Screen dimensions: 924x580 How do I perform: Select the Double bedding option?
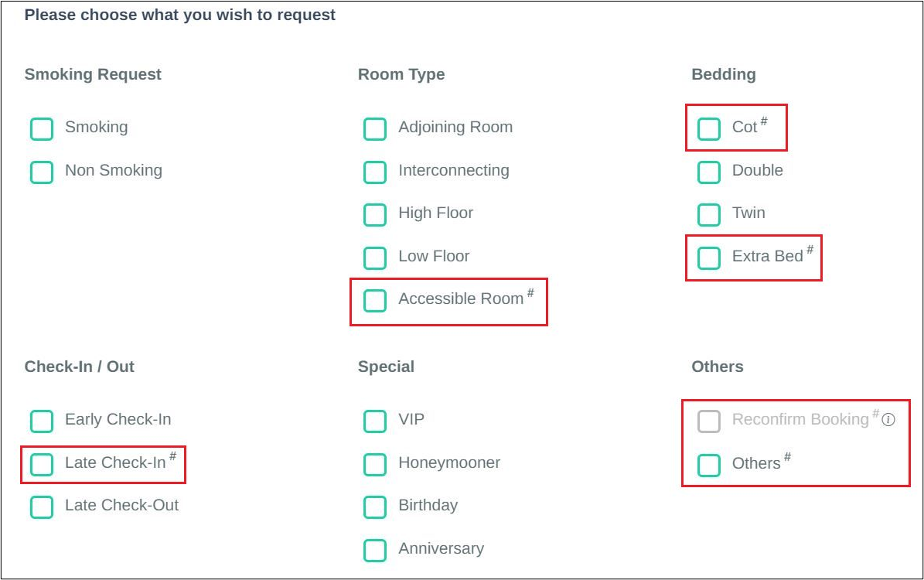click(708, 172)
